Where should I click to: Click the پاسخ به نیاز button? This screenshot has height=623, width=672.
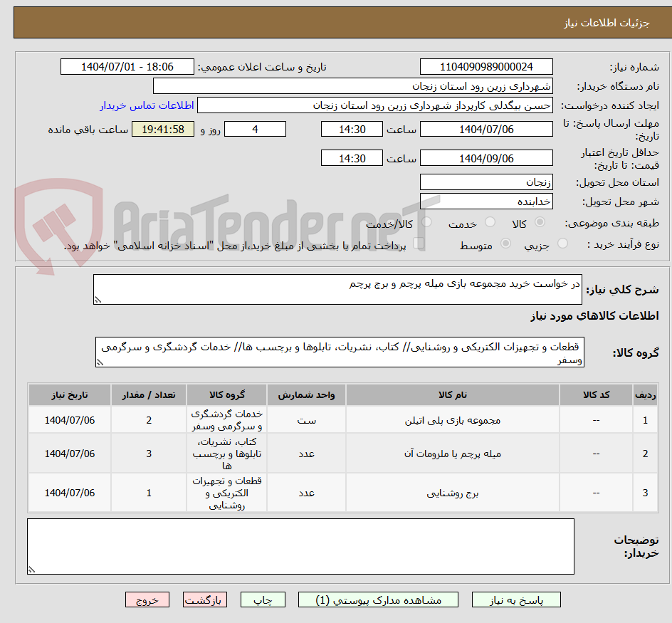coord(515,600)
